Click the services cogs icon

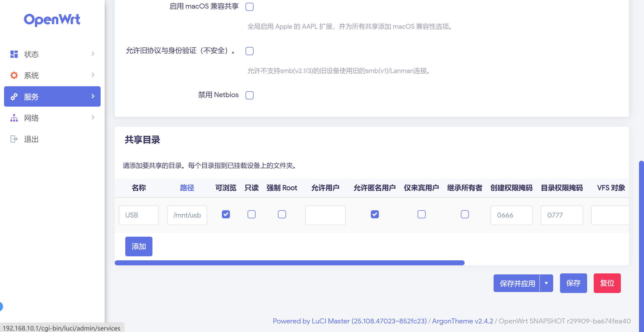(14, 97)
